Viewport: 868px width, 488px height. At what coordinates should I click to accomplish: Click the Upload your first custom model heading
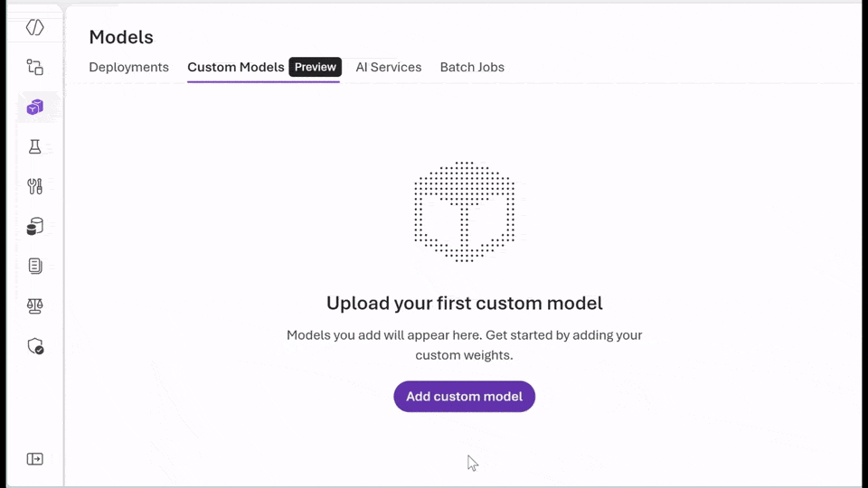click(465, 304)
